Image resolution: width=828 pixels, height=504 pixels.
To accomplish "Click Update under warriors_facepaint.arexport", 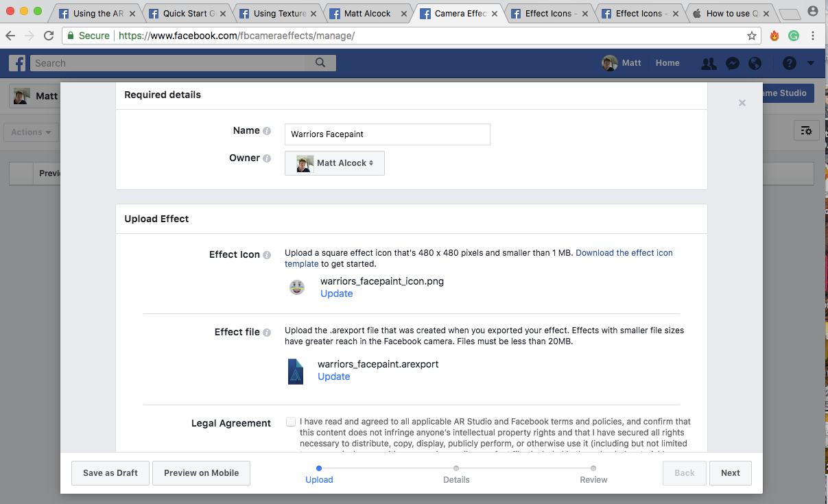I will (334, 376).
